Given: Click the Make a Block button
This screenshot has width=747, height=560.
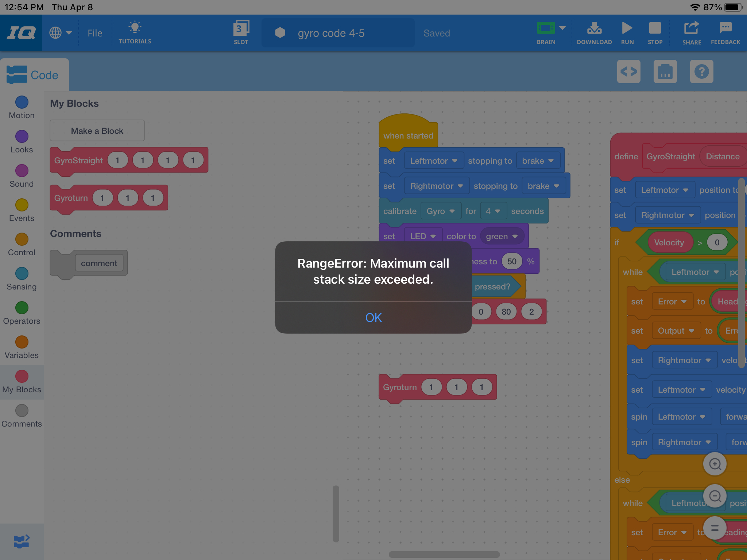Looking at the screenshot, I should [x=97, y=131].
